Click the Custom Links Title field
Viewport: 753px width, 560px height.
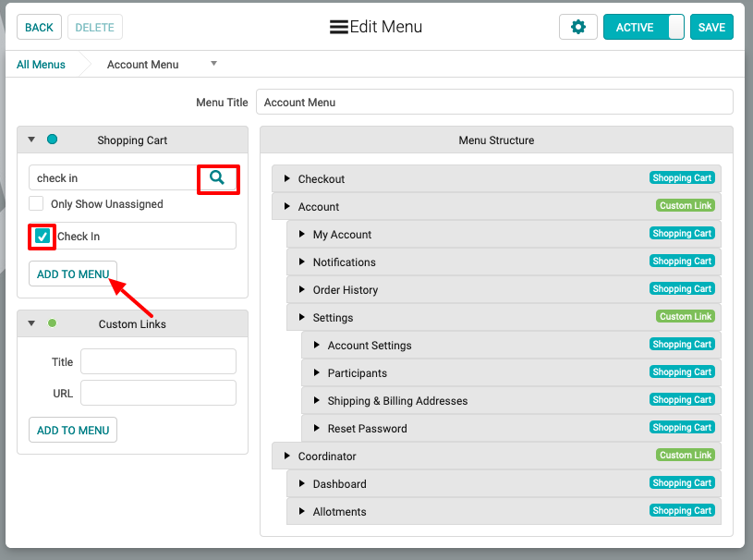tap(159, 361)
